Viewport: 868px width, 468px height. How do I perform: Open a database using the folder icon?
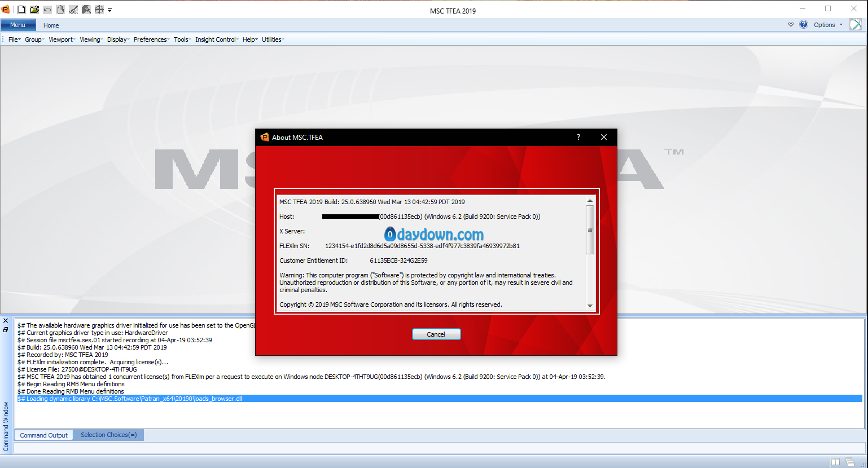(34, 10)
